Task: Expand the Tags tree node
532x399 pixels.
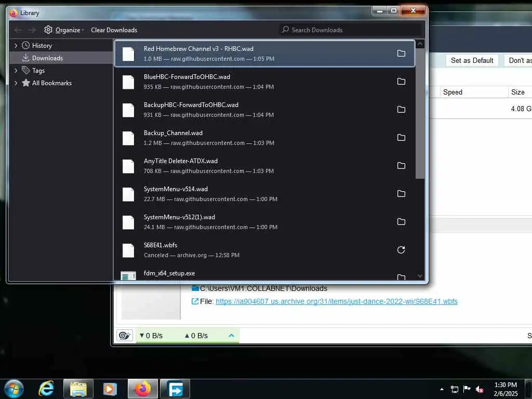Action: tap(16, 71)
